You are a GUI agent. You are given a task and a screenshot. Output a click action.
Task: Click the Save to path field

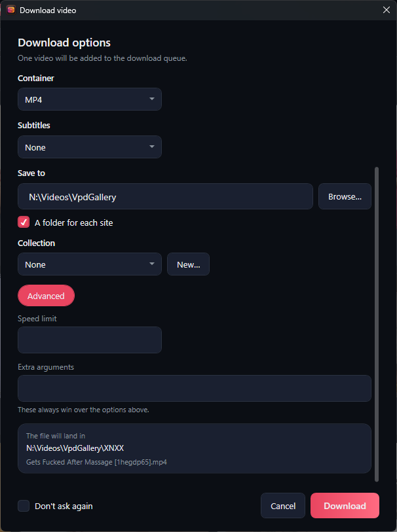click(165, 196)
